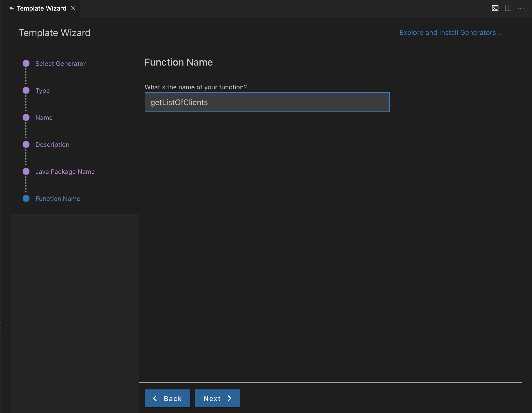Go to the Description step

coord(52,145)
